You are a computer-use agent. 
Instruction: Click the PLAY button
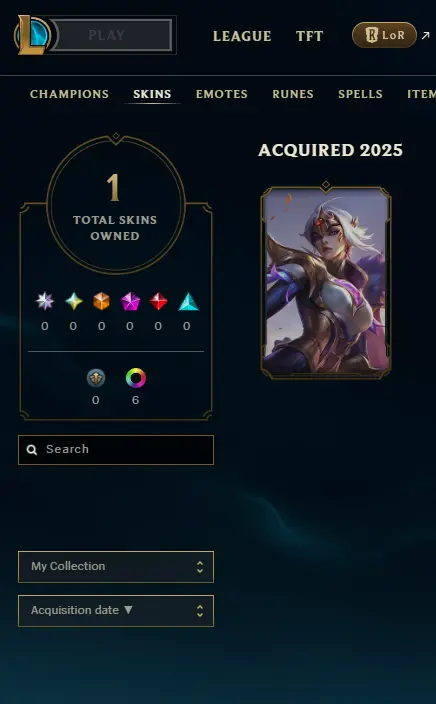coord(112,35)
